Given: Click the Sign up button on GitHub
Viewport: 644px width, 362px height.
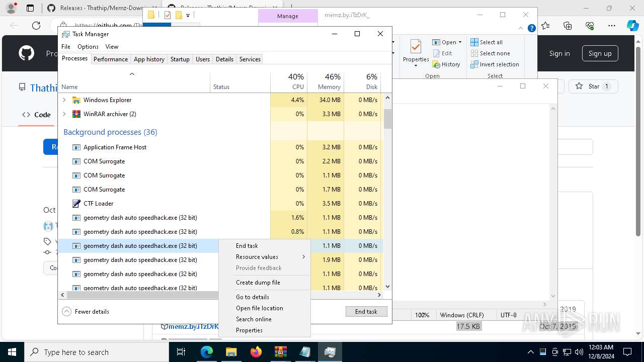Looking at the screenshot, I should pyautogui.click(x=600, y=53).
